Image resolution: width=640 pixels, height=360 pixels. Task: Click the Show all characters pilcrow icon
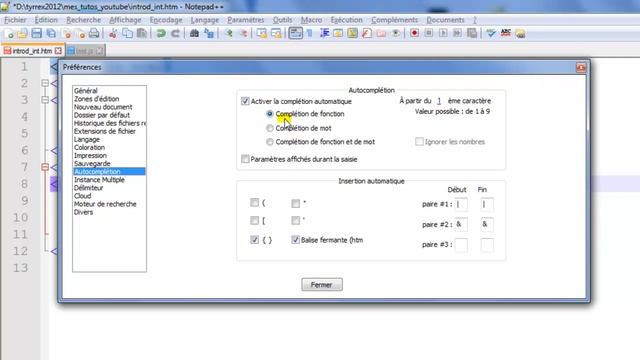click(x=310, y=33)
